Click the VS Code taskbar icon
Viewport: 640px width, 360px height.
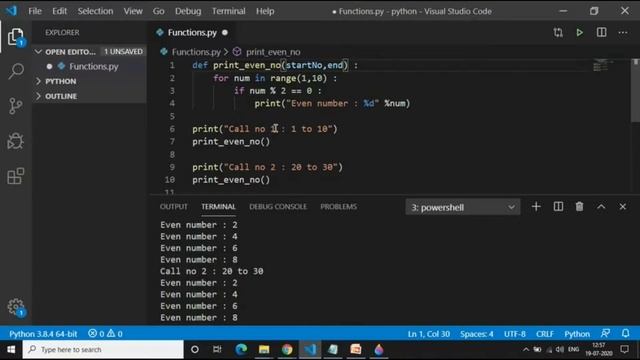point(310,350)
